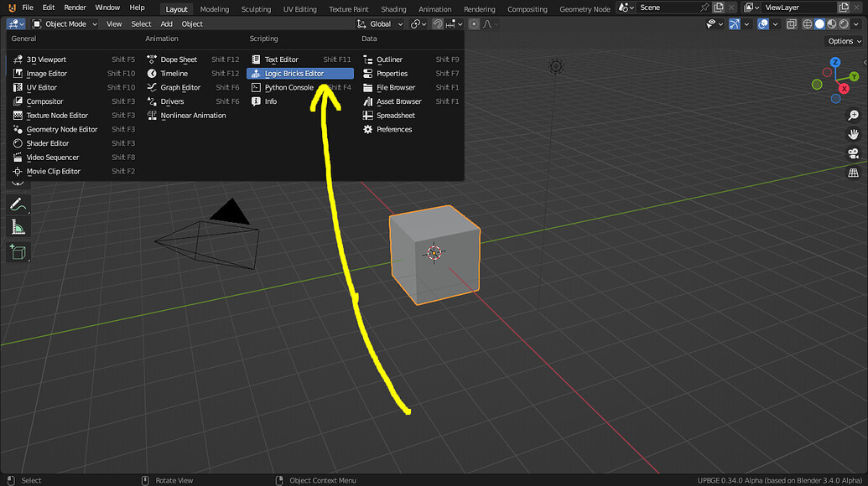Click the UPBGE logo in the menu bar
The height and width of the screenshot is (486, 868).
pyautogui.click(x=10, y=7)
